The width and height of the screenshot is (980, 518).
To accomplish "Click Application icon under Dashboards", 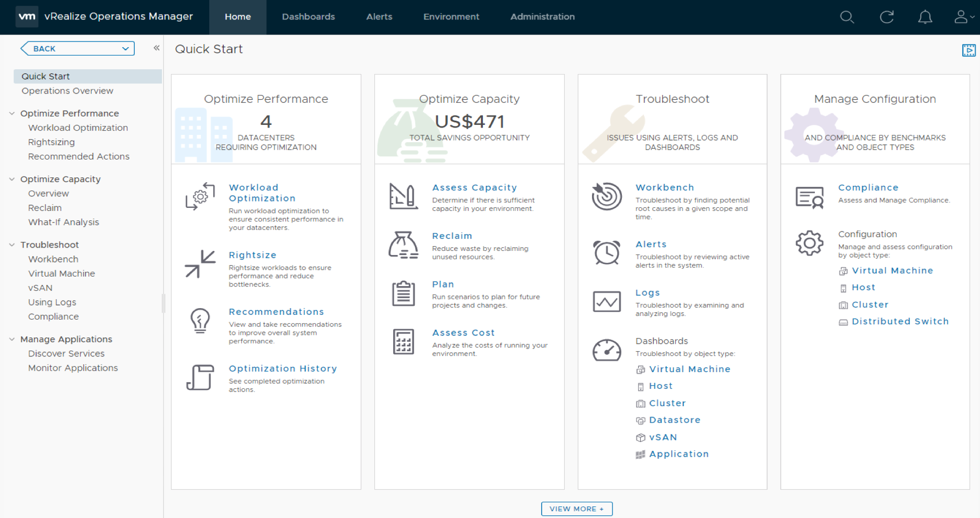I will 640,455.
